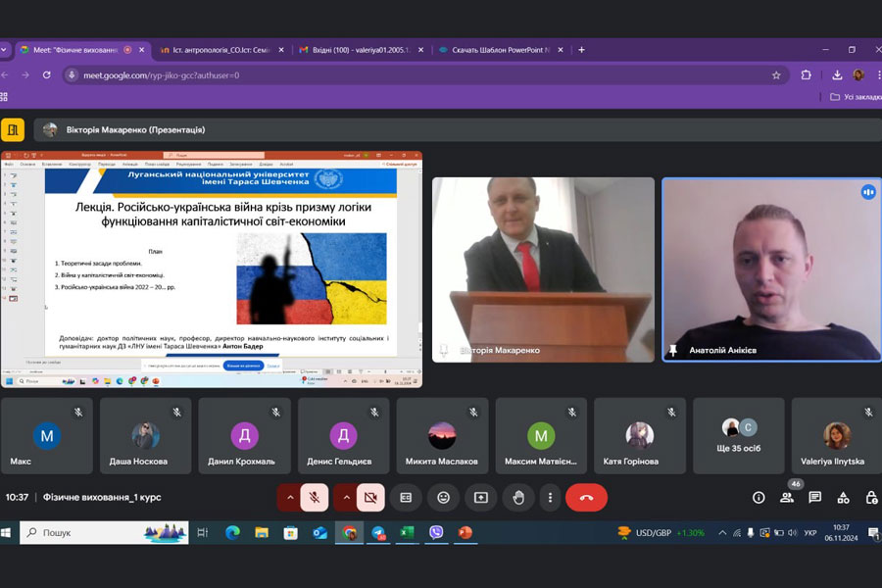Click the Ще 35 осіб participants tile
The width and height of the screenshot is (882, 588).
(x=738, y=436)
